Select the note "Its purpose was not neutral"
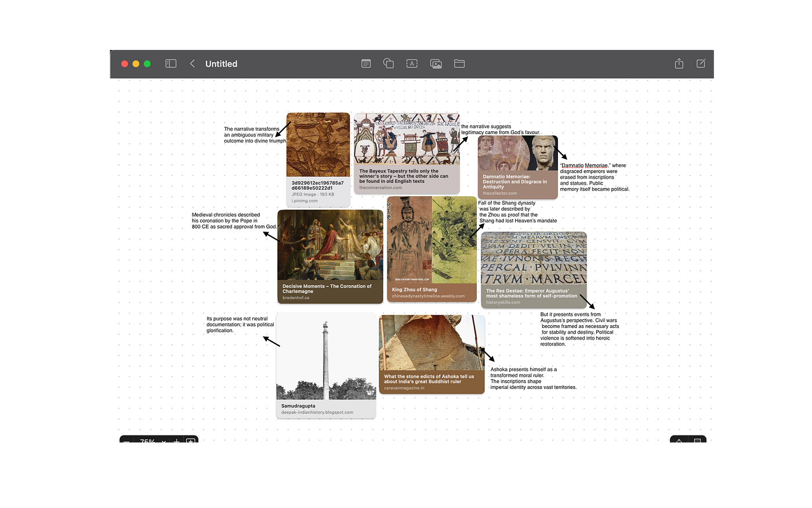This screenshot has width=812, height=508. (x=240, y=325)
